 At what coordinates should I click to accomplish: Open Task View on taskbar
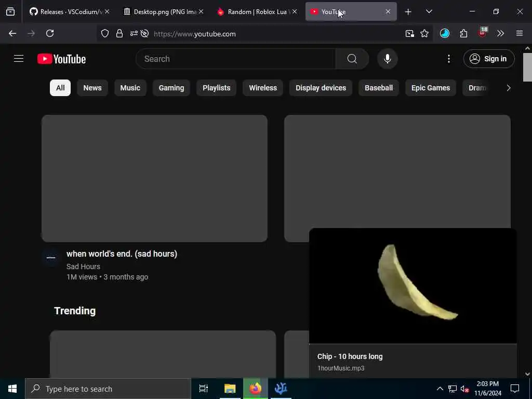tap(204, 389)
